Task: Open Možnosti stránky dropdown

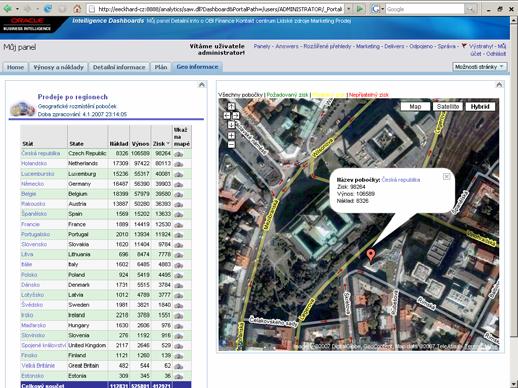Action: [479, 67]
